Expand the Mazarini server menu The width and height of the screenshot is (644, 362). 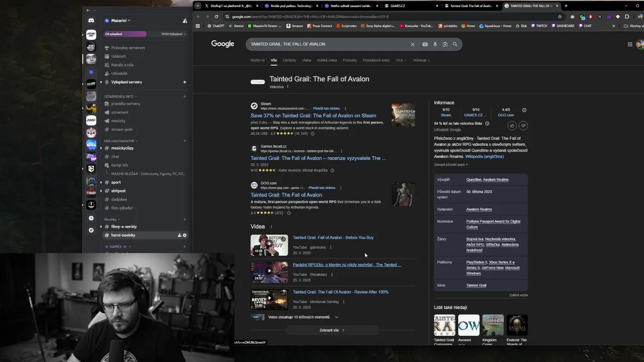[121, 21]
